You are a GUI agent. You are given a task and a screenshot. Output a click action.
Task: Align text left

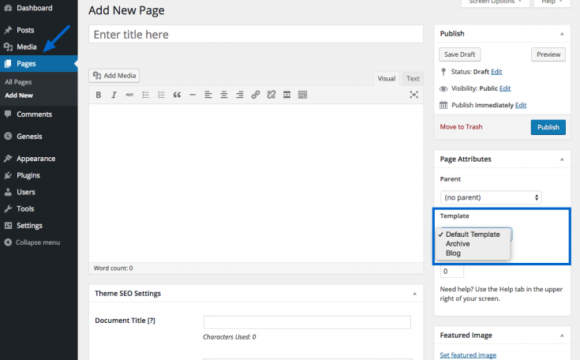(208, 95)
